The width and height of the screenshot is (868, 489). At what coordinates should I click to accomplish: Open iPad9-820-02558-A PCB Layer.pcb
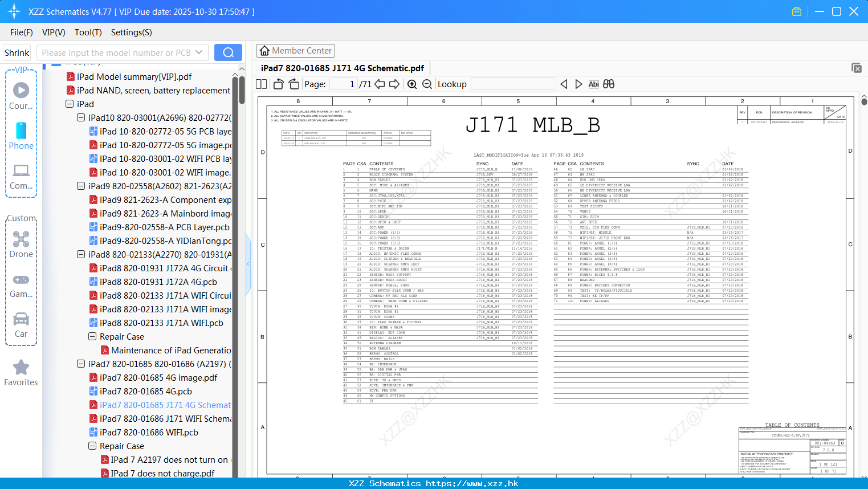point(159,227)
